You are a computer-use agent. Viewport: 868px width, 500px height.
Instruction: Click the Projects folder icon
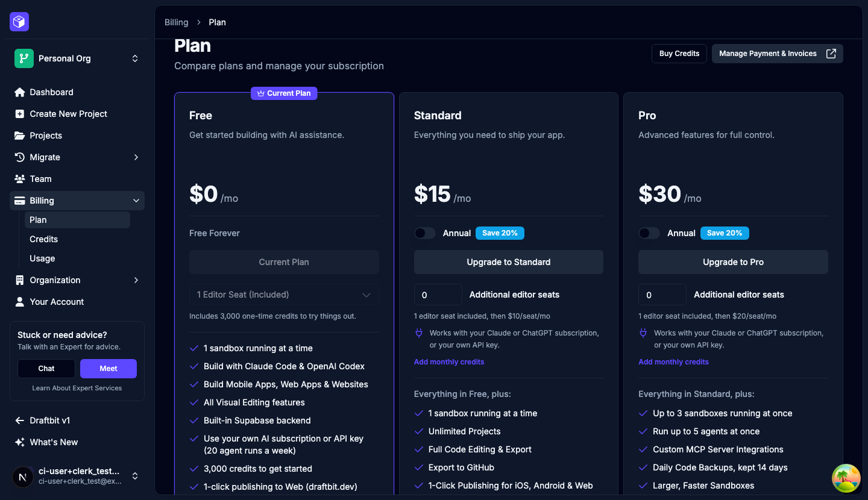click(20, 136)
